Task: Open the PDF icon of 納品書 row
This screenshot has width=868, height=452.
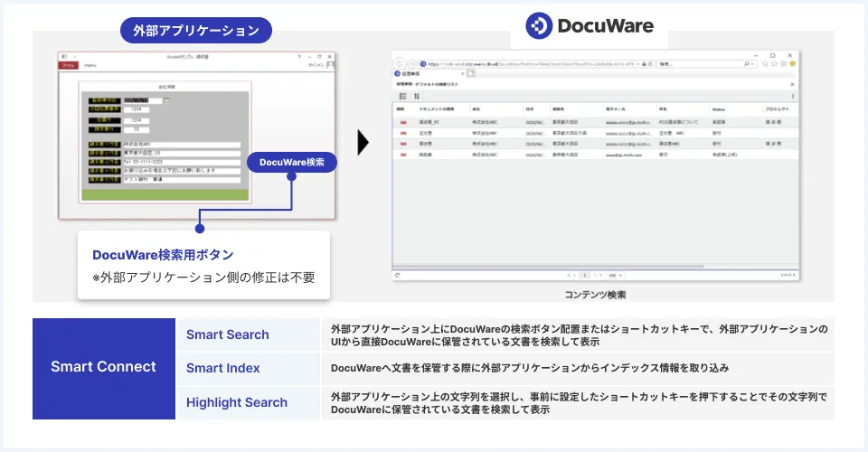Action: click(x=403, y=155)
